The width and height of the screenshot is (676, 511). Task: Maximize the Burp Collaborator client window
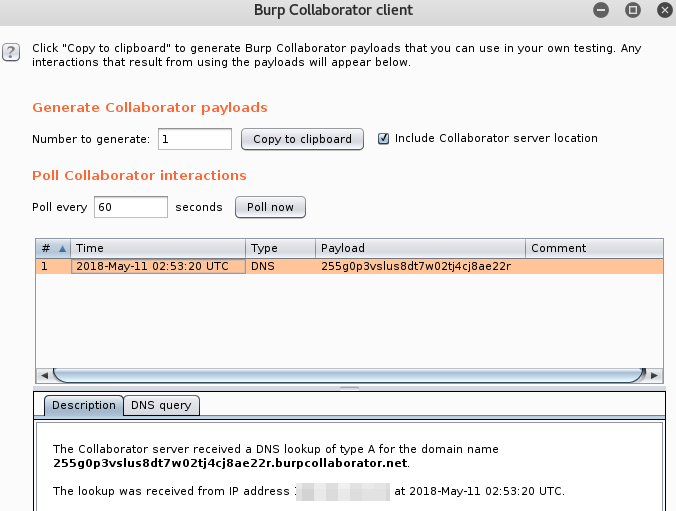pos(632,10)
